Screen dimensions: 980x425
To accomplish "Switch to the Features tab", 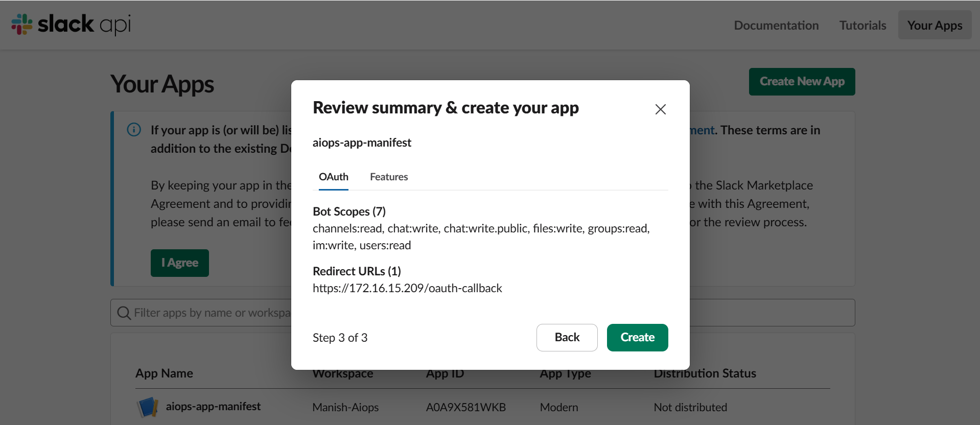I will click(x=389, y=177).
